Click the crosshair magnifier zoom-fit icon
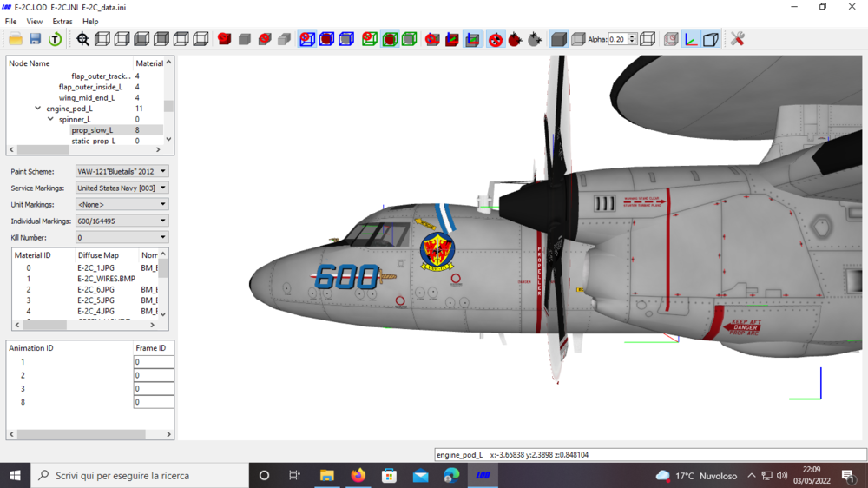Viewport: 868px width, 488px height. coord(82,39)
